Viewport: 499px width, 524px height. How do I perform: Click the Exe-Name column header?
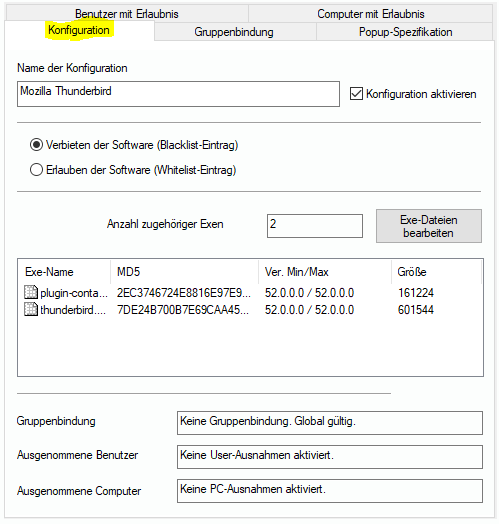[65, 272]
